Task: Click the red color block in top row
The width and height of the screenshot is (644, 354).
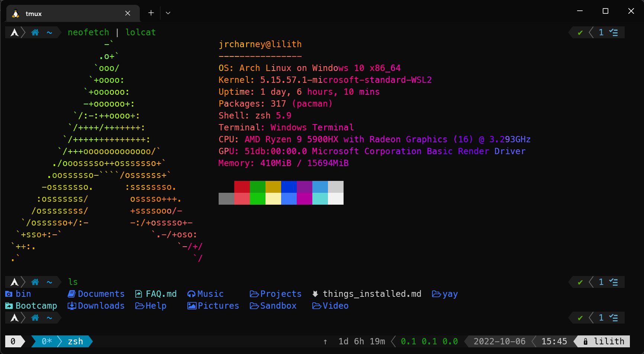Action: pos(242,187)
